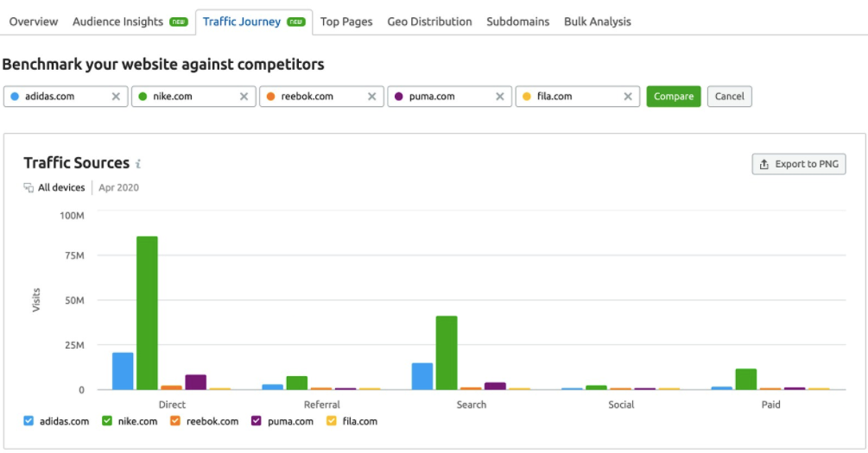The width and height of the screenshot is (868, 453).
Task: Click the blue dot beside adidas.com
Action: point(15,97)
